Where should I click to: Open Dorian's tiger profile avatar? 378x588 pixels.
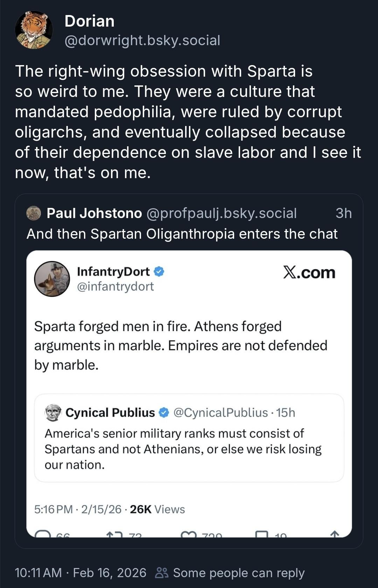(34, 30)
